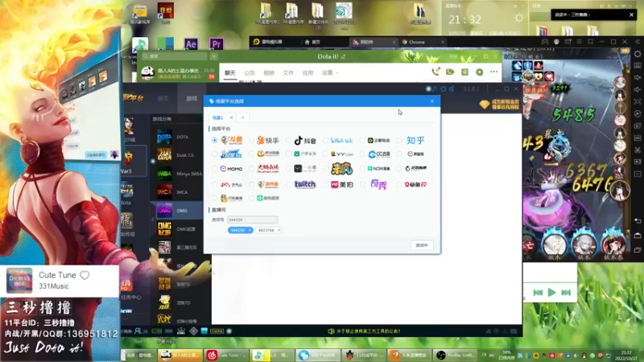Select the Douyu platform radio button

(214, 140)
